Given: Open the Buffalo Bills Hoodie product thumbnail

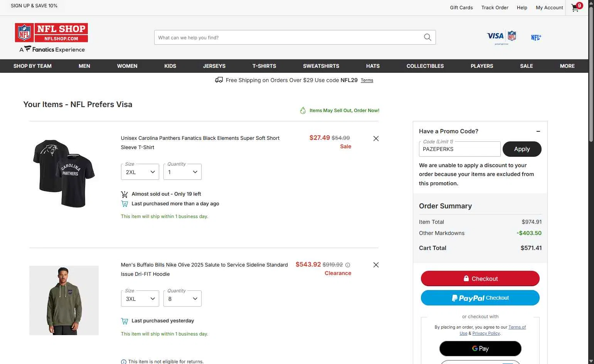Looking at the screenshot, I should [64, 300].
